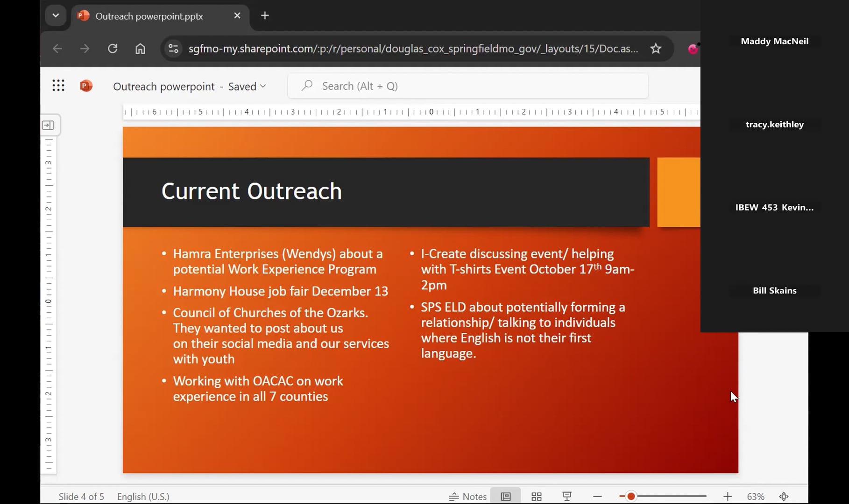Zoom out with the minus button
Image resolution: width=849 pixels, height=504 pixels.
pos(597,497)
